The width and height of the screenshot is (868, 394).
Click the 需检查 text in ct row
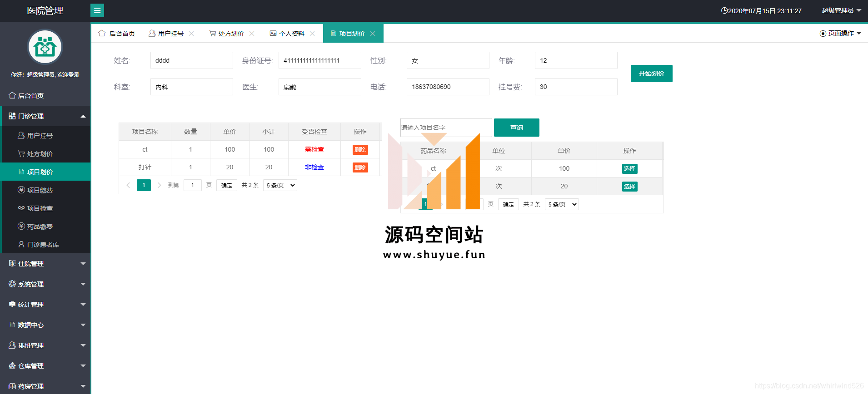click(x=314, y=149)
